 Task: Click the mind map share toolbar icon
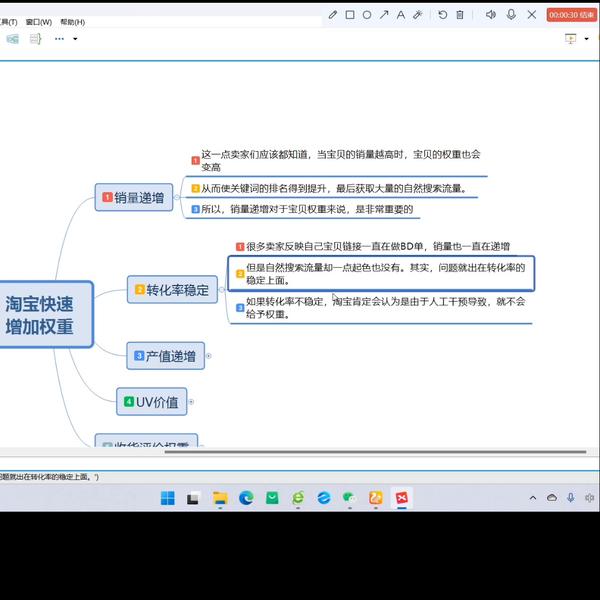[13, 39]
